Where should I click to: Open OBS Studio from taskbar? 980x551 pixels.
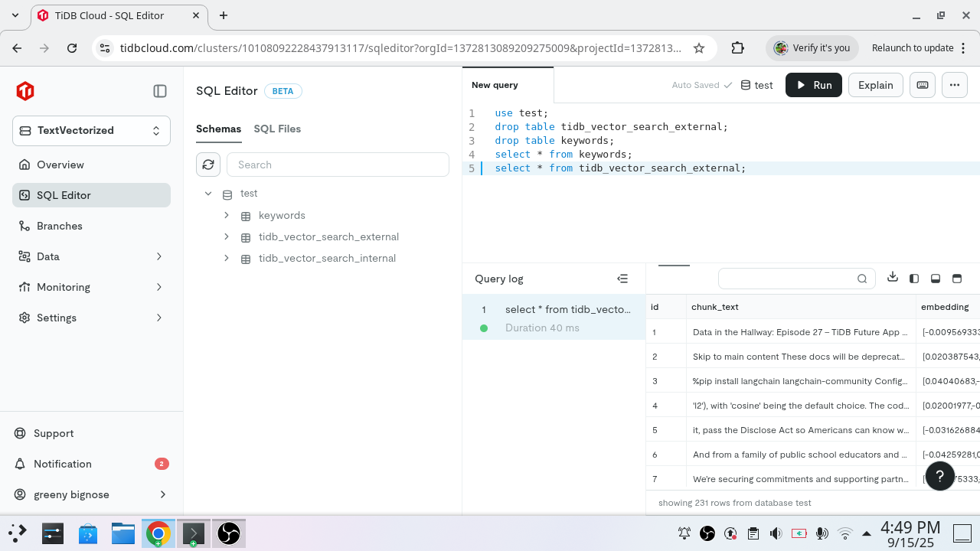click(x=229, y=533)
